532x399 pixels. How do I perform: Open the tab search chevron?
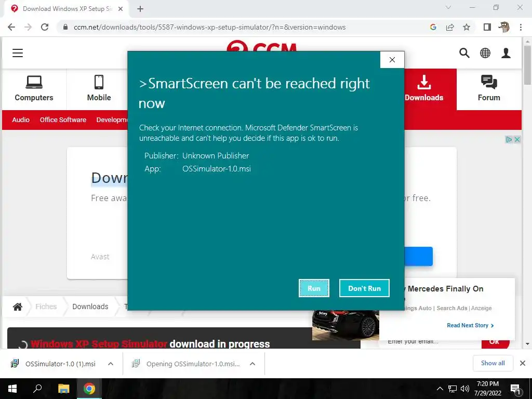pyautogui.click(x=448, y=7)
